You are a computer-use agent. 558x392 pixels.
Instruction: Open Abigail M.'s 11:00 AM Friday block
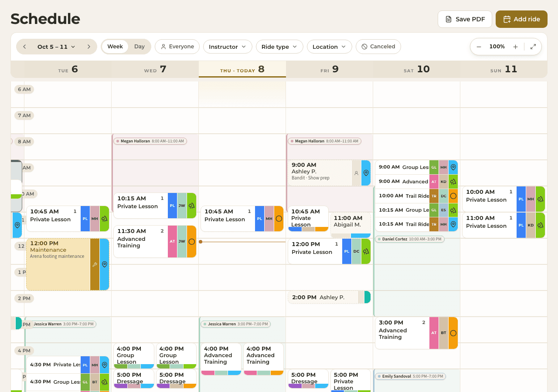coord(351,225)
